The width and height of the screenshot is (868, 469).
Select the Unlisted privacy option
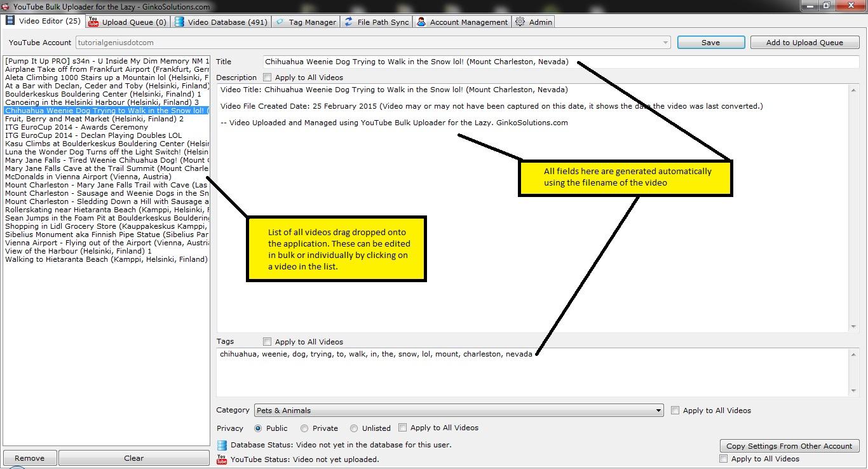pos(354,428)
